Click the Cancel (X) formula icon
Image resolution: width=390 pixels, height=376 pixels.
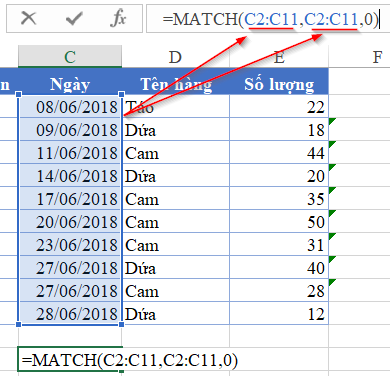pyautogui.click(x=28, y=18)
